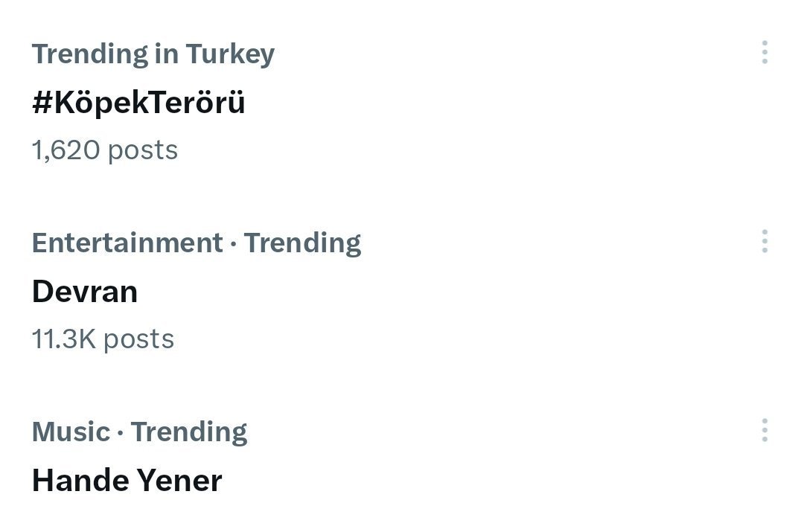Click 'Trending' next to Entertainment
Viewport: 804px width, 532px height.
click(x=302, y=243)
